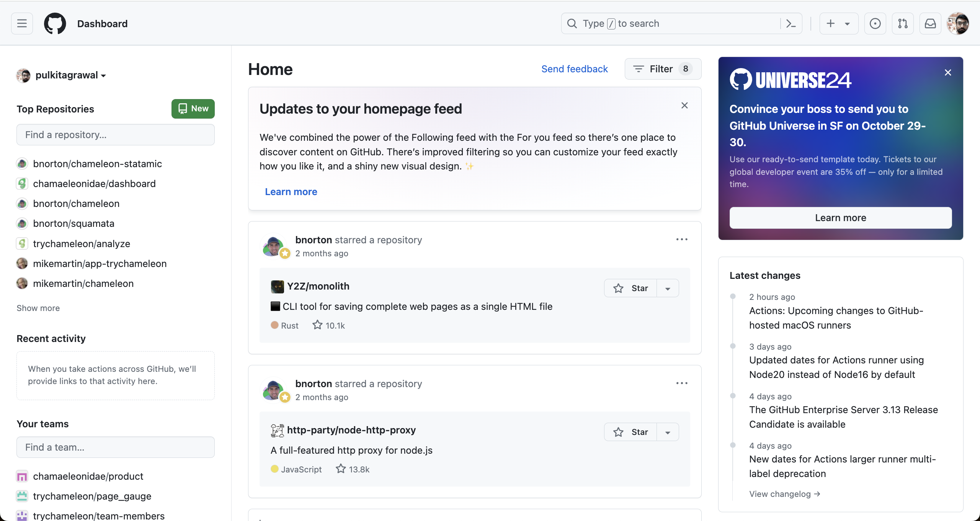The width and height of the screenshot is (980, 521).
Task: Open the Filter panel on the Home feed
Action: click(x=662, y=69)
